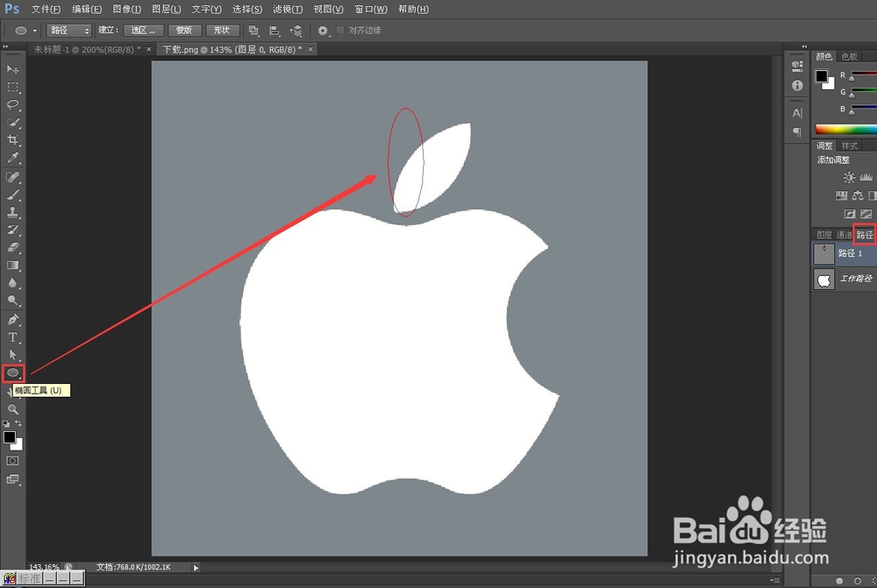Open the 滤镜(T) menu
The width and height of the screenshot is (877, 588).
(288, 9)
